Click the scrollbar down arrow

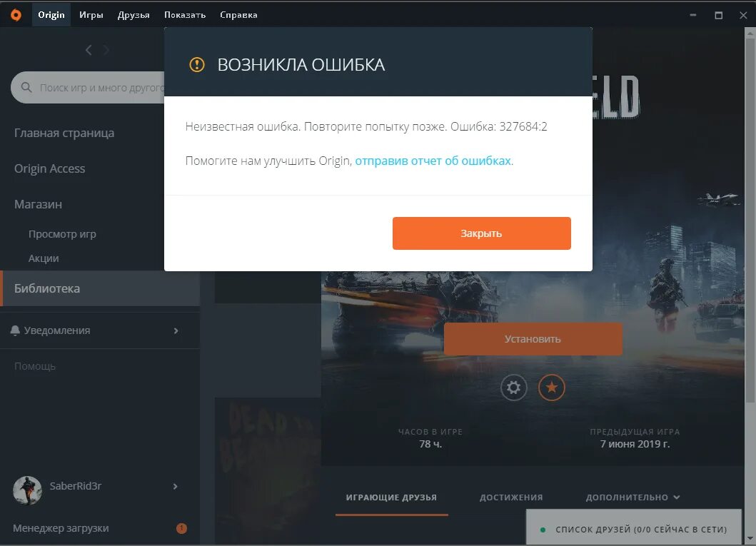(750, 539)
